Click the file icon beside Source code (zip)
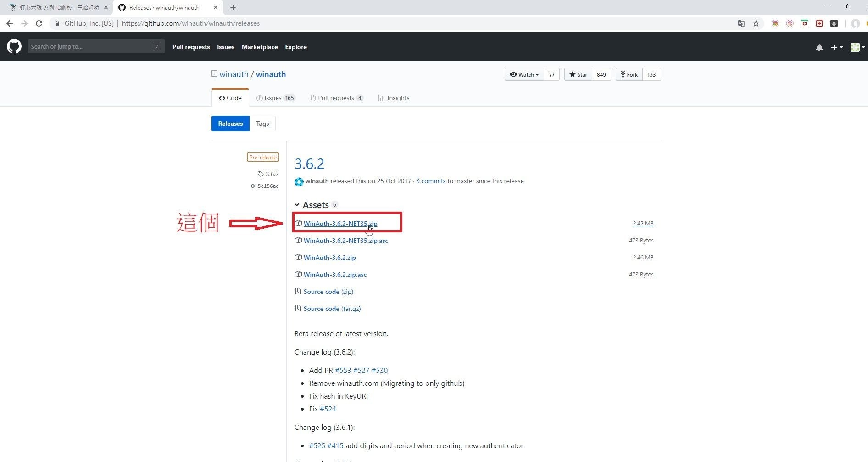 298,291
